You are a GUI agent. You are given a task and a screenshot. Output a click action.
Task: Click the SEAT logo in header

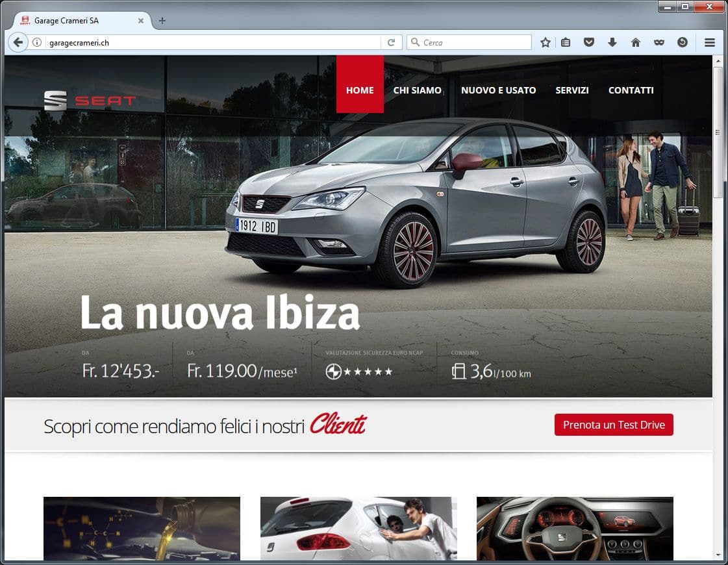[90, 100]
